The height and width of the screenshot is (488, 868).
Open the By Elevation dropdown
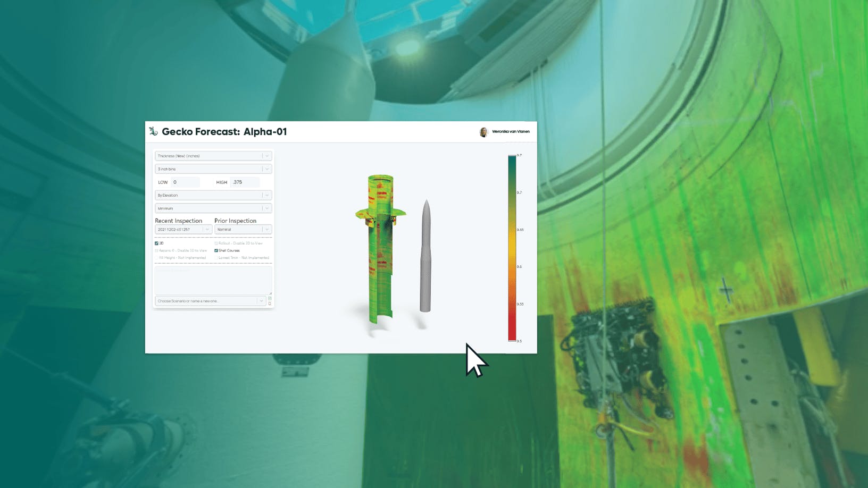pyautogui.click(x=213, y=195)
